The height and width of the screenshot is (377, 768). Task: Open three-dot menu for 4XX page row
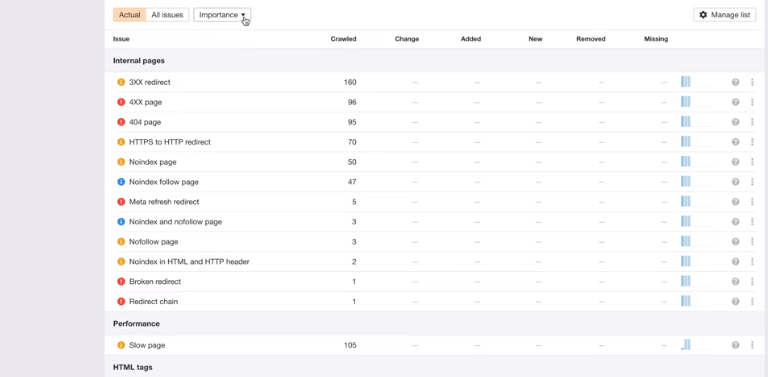point(752,102)
